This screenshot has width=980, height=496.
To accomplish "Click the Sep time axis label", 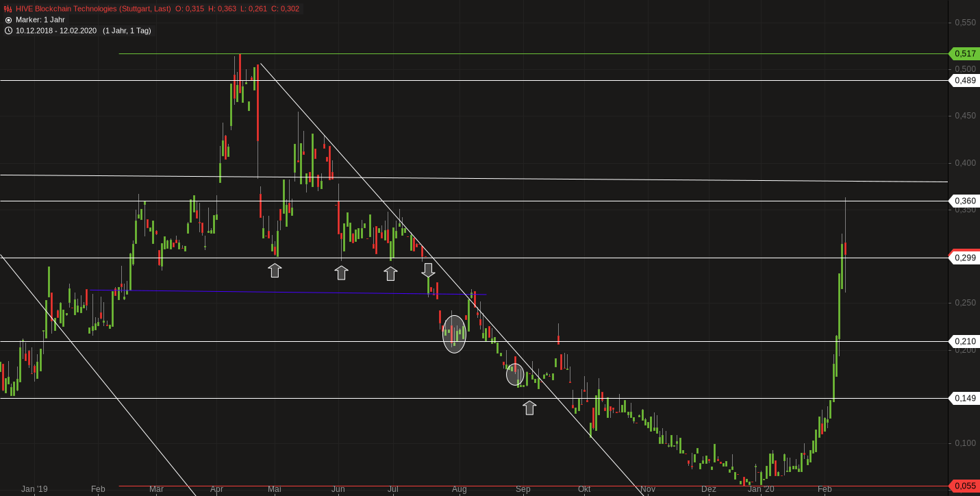I will pos(523,489).
